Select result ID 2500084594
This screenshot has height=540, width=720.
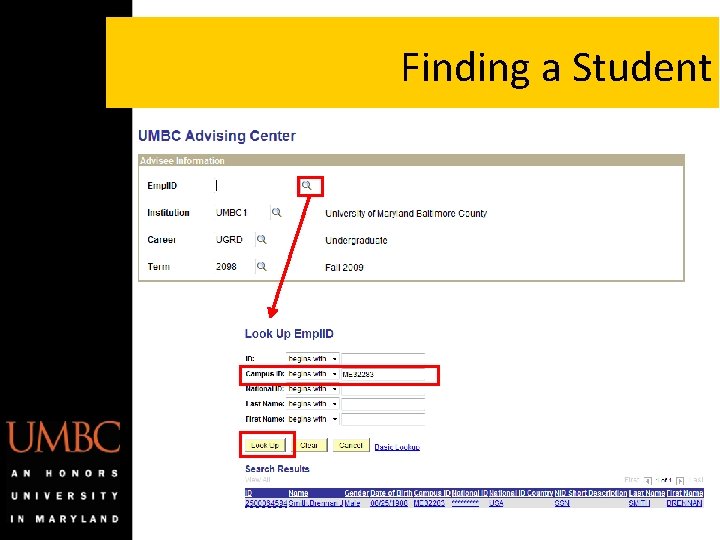(266, 503)
